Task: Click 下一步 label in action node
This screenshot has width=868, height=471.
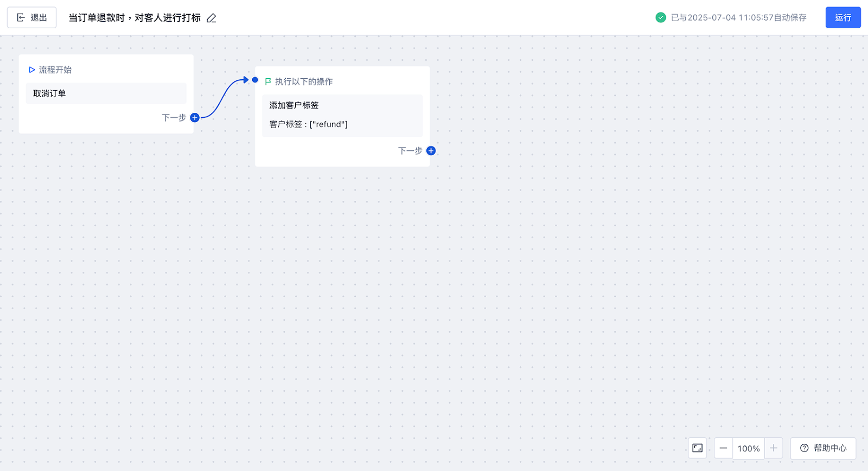Action: [x=410, y=151]
